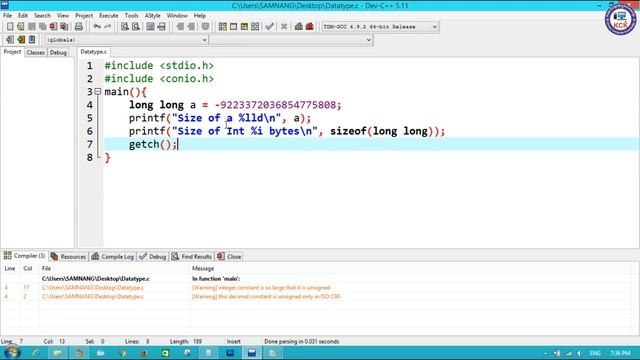Open the empty function members dropdown

pyautogui.click(x=291, y=40)
